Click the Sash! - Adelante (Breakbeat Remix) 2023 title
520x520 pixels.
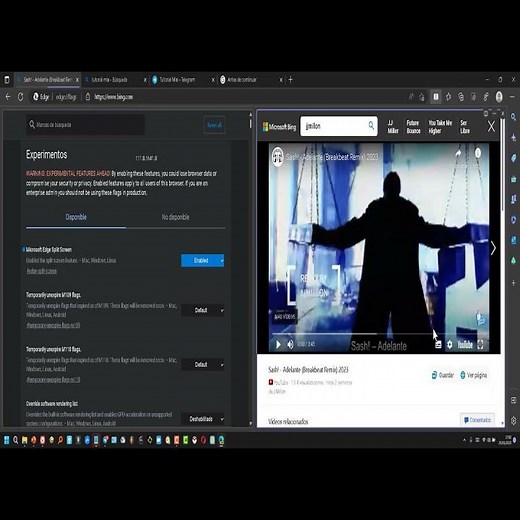click(308, 370)
